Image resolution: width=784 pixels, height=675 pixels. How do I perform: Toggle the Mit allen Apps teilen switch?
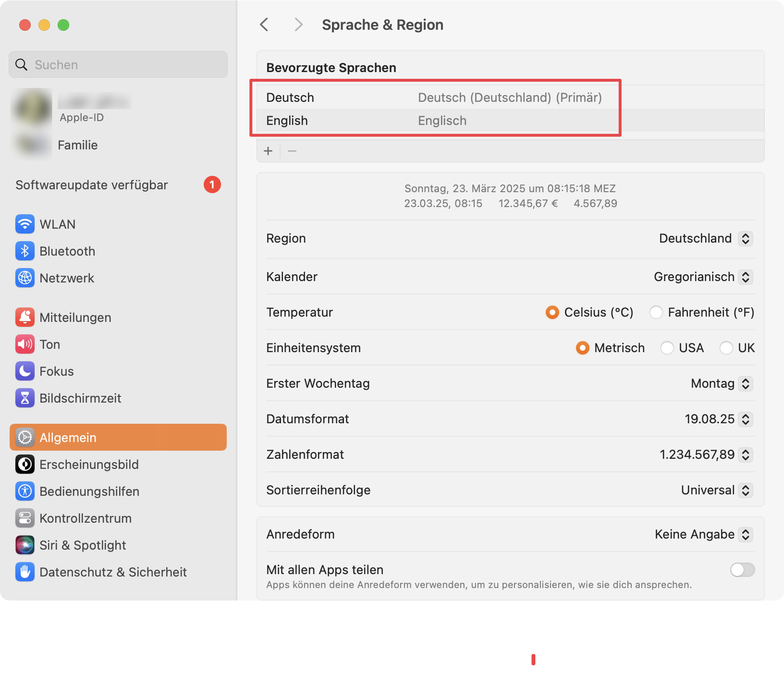click(742, 570)
